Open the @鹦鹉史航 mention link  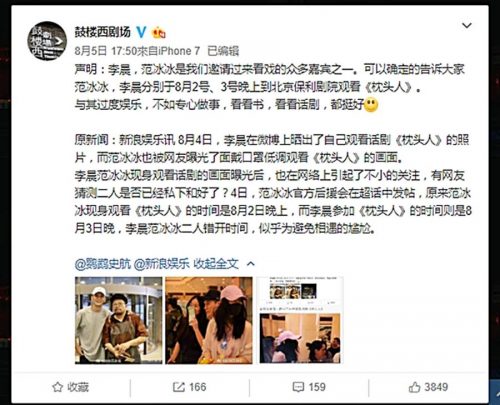coord(103,264)
